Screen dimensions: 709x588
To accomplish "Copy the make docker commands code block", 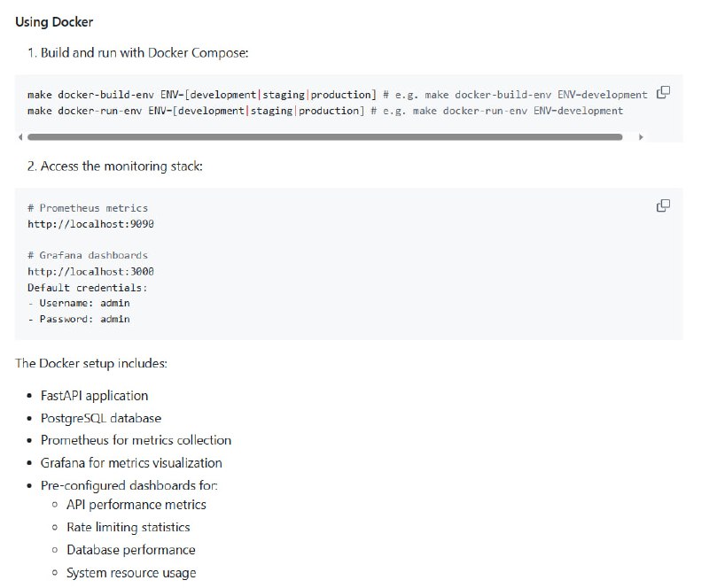I will click(x=662, y=93).
